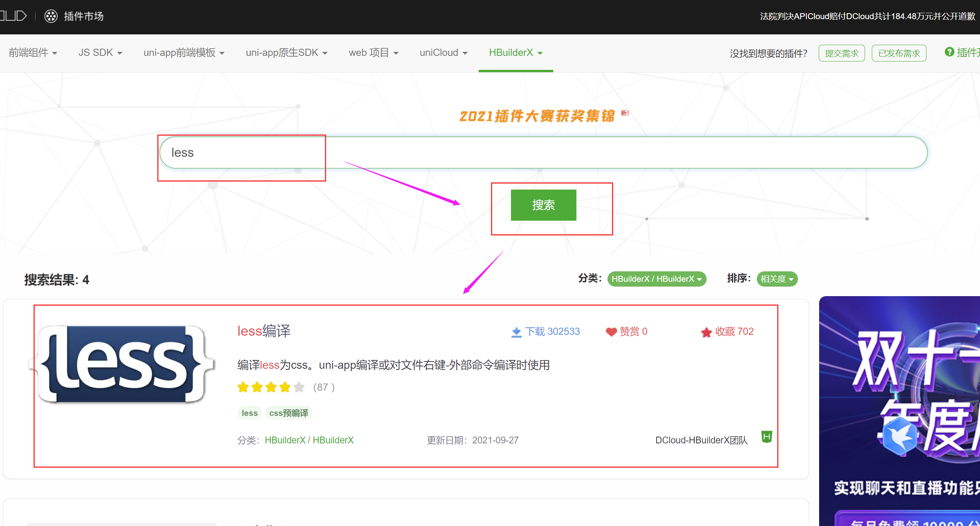Screen dimensions: 980x526
Task: Click the plugin market logo icon
Action: point(51,16)
